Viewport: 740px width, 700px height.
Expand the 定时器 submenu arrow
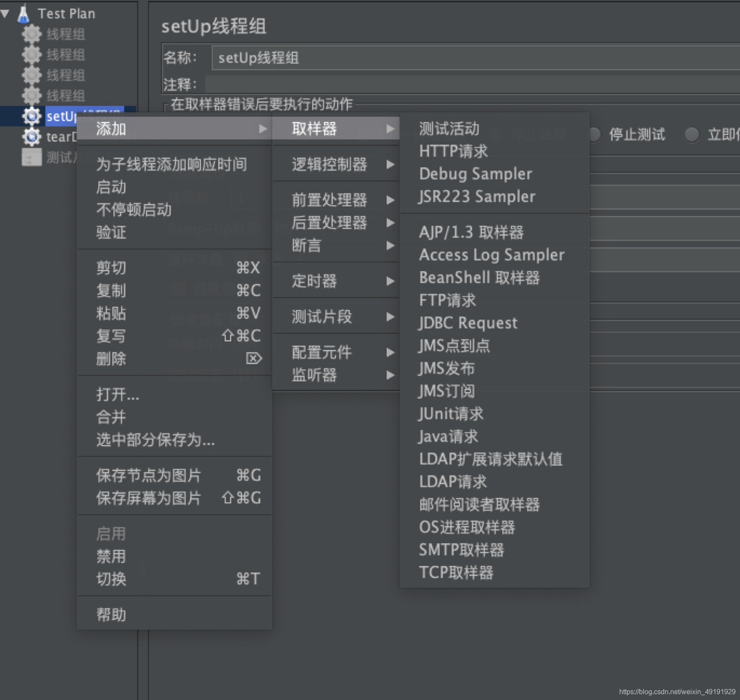tap(390, 281)
